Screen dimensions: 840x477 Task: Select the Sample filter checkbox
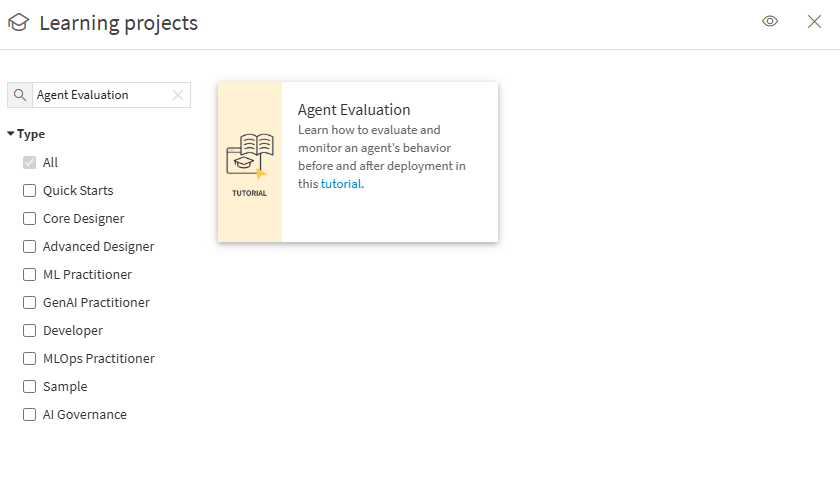click(x=30, y=386)
